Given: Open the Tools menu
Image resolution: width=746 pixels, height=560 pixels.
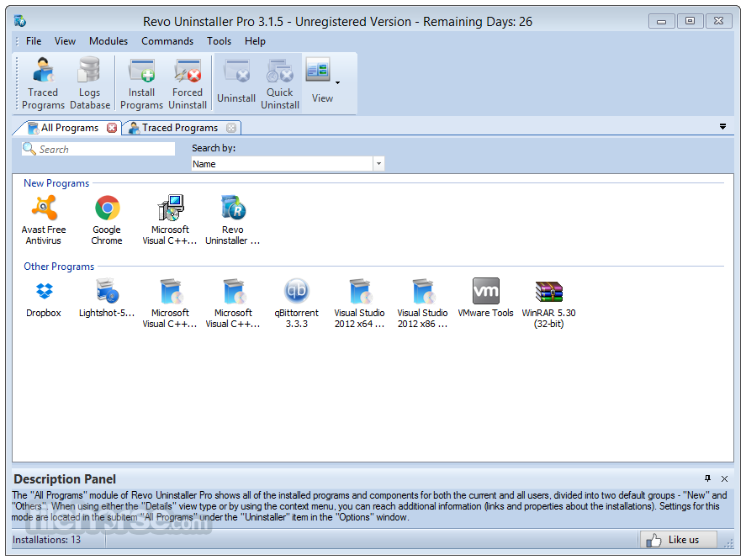Looking at the screenshot, I should point(219,41).
